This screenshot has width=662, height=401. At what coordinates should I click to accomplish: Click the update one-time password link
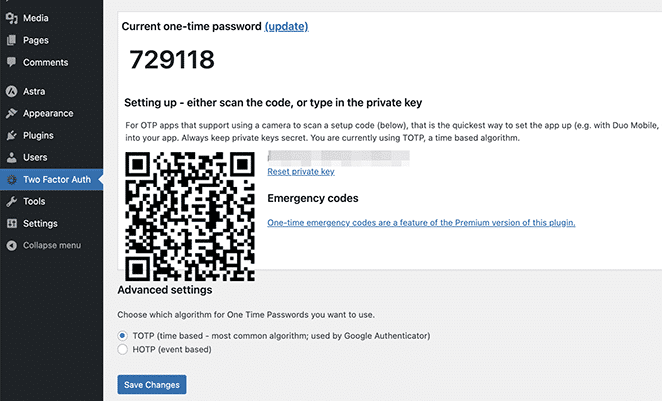[286, 26]
